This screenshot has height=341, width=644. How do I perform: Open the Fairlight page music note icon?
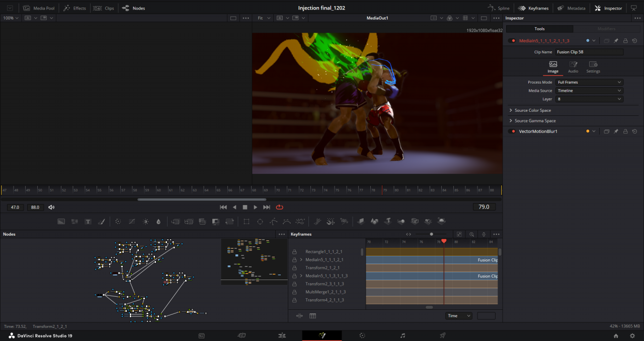(403, 335)
